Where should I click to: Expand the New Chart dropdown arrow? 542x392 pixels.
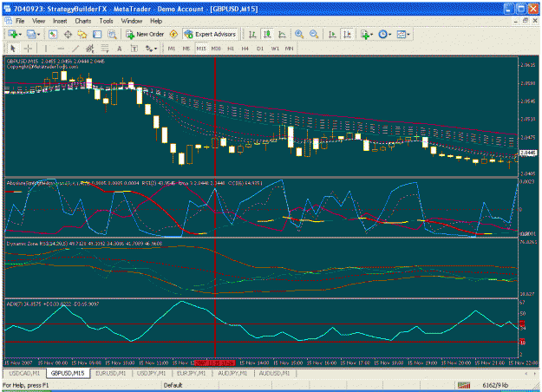pyautogui.click(x=20, y=34)
